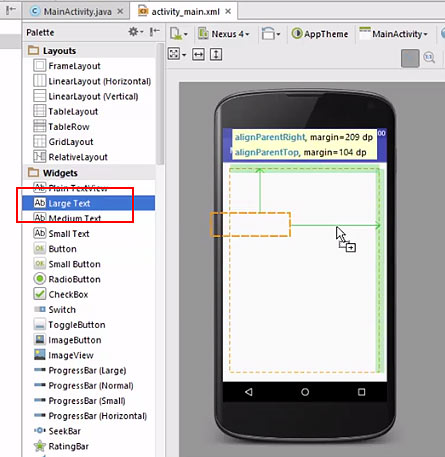Viewport: 445px width, 457px height.
Task: Click the CheckBox green checkmark icon
Action: pos(40,294)
